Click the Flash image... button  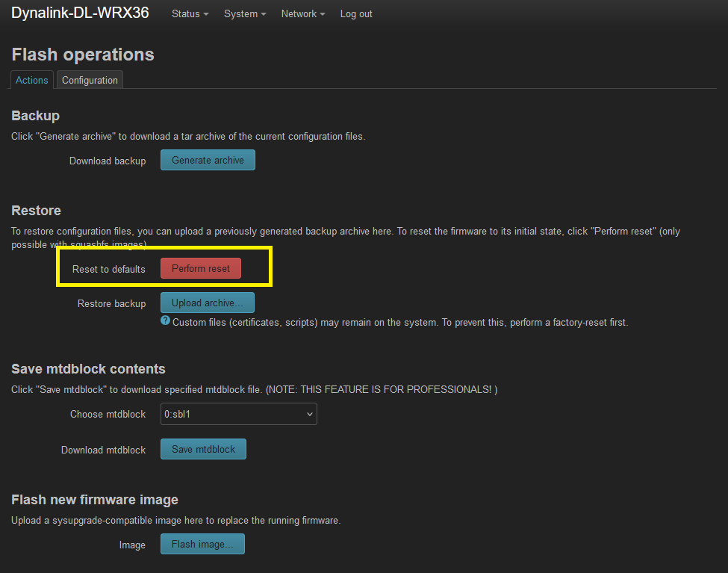point(202,544)
